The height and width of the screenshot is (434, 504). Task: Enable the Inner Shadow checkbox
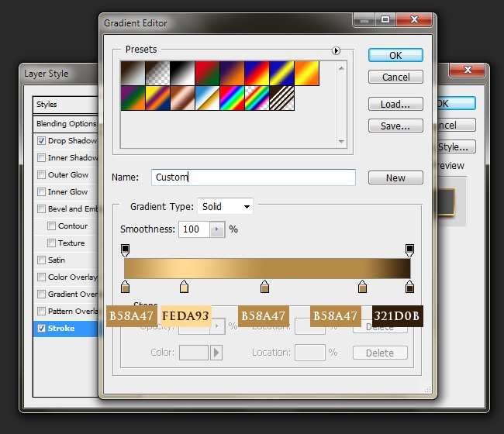point(41,158)
